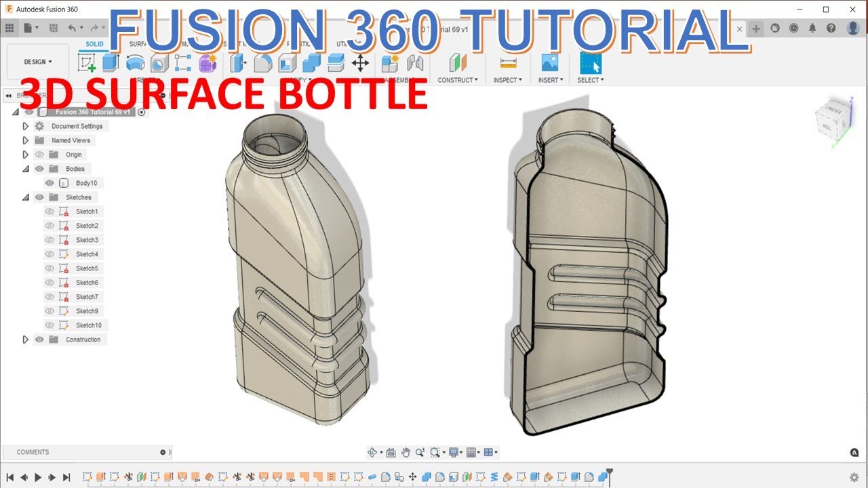Select the Extrude tool

pyautogui.click(x=111, y=64)
